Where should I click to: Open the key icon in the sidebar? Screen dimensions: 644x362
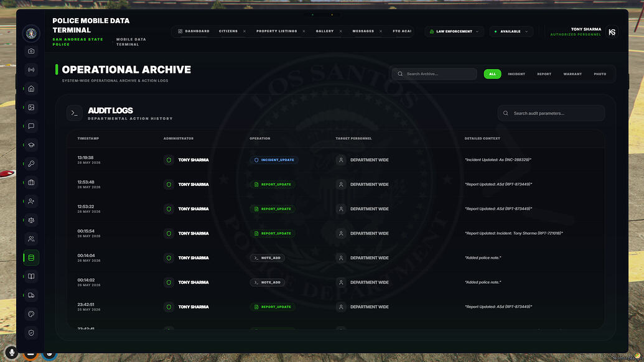(31, 164)
